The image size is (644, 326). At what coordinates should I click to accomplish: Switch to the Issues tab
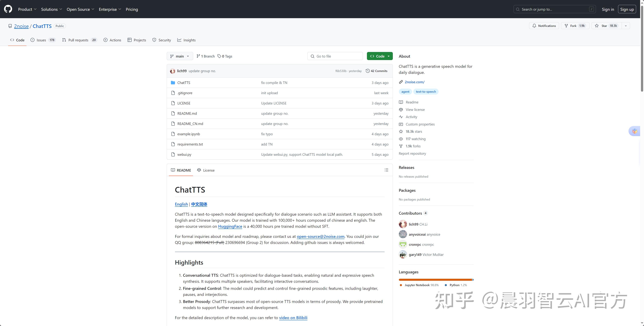(x=41, y=40)
